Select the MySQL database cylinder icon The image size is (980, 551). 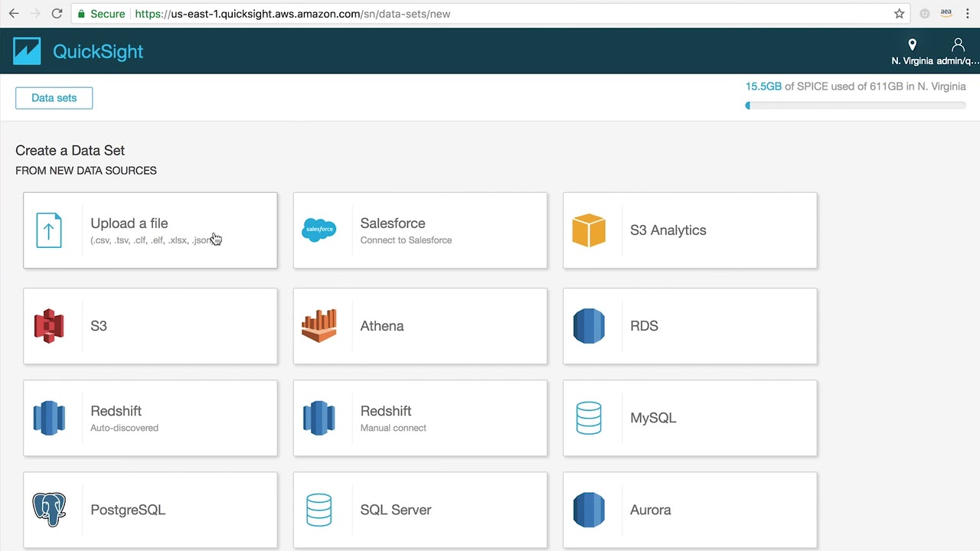tap(589, 418)
